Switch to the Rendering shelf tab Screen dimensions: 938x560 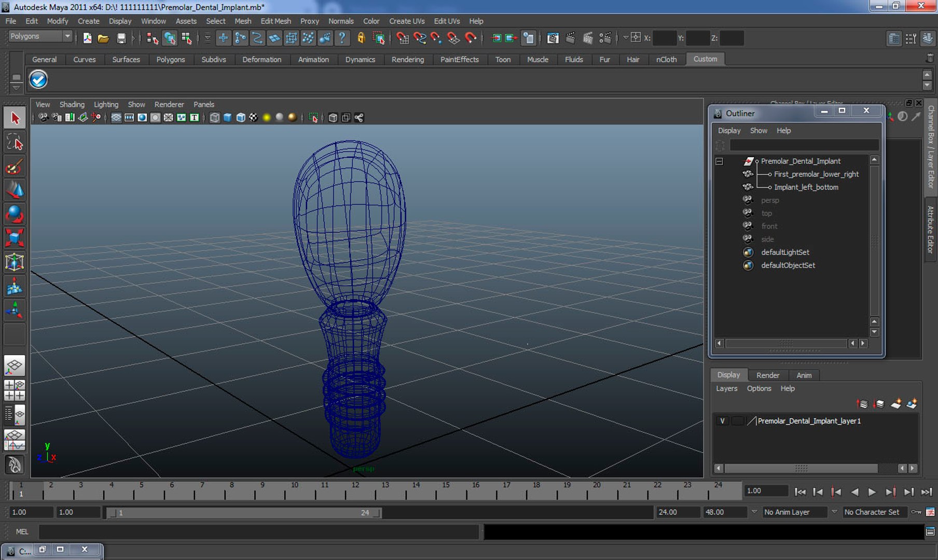(x=407, y=60)
